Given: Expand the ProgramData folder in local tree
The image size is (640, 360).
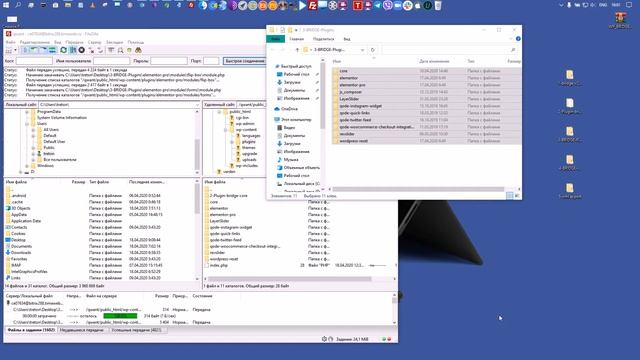Looking at the screenshot, I should (x=27, y=111).
